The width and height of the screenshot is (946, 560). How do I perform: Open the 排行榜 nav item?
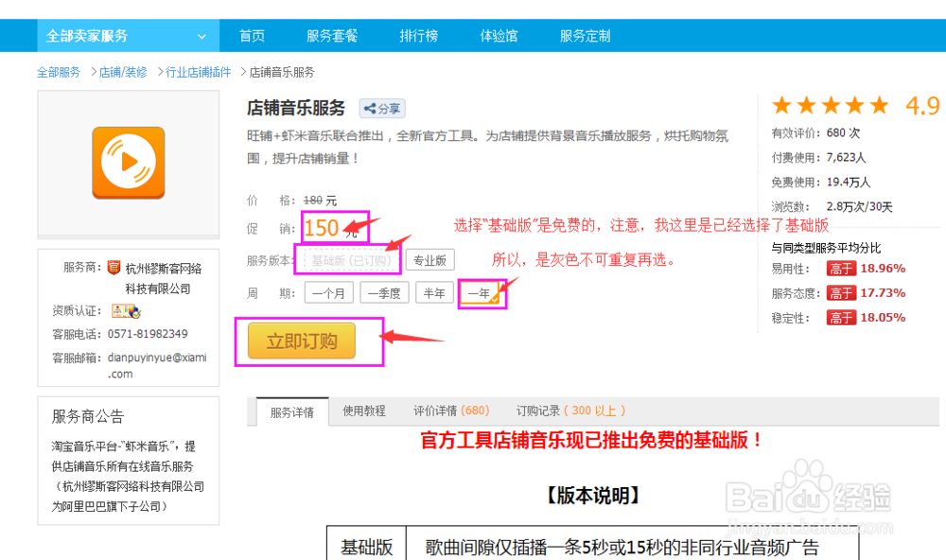418,36
